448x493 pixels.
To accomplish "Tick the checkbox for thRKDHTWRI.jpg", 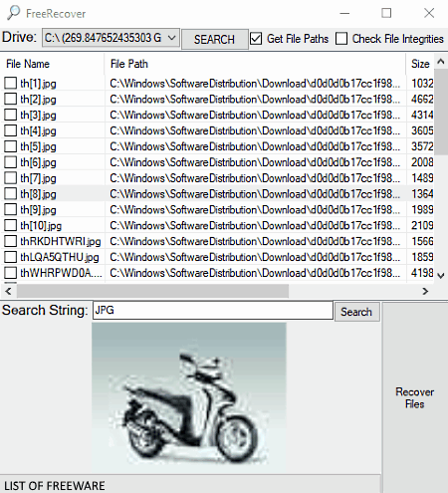I will coord(10,241).
